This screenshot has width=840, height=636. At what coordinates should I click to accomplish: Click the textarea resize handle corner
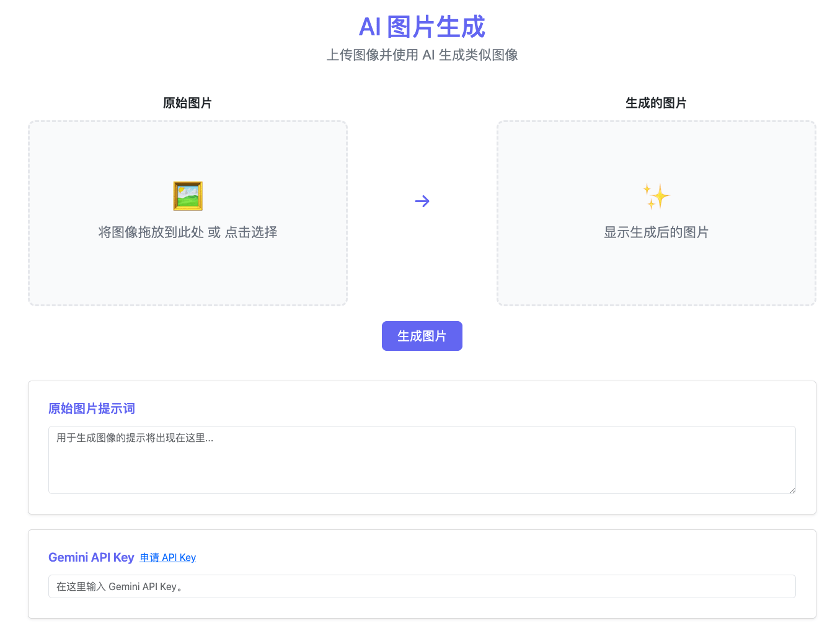pyautogui.click(x=792, y=490)
